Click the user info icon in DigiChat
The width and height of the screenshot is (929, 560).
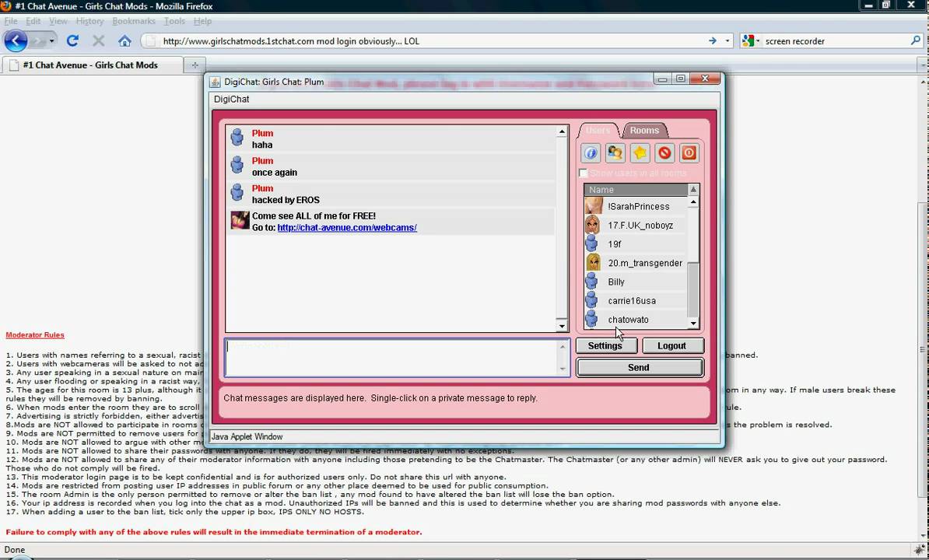point(591,153)
